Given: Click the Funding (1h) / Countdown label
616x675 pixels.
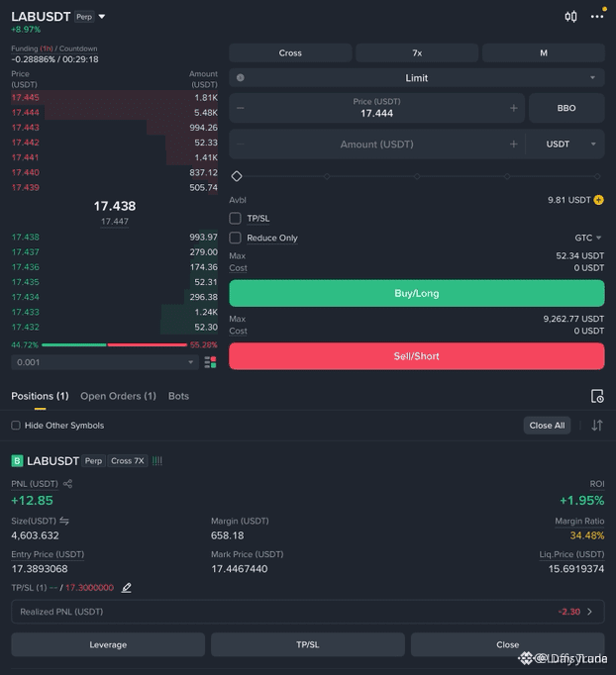Looking at the screenshot, I should click(54, 48).
